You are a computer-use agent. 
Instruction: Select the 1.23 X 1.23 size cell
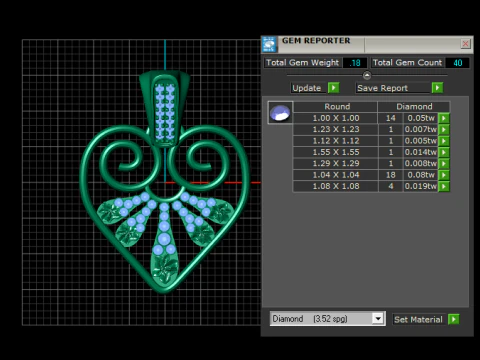(x=336, y=129)
